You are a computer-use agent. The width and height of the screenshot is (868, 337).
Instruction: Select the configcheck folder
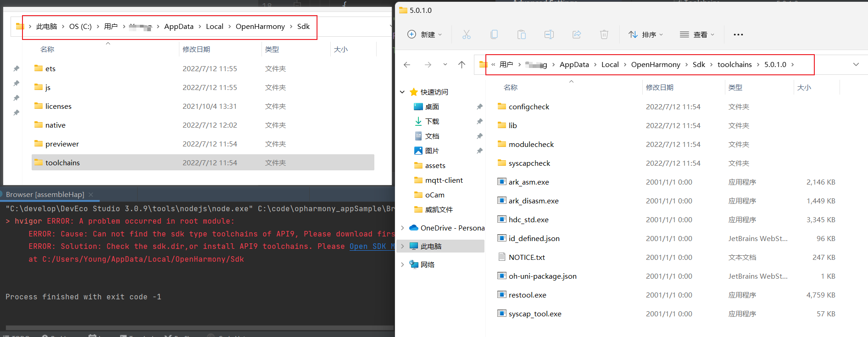[x=529, y=107]
